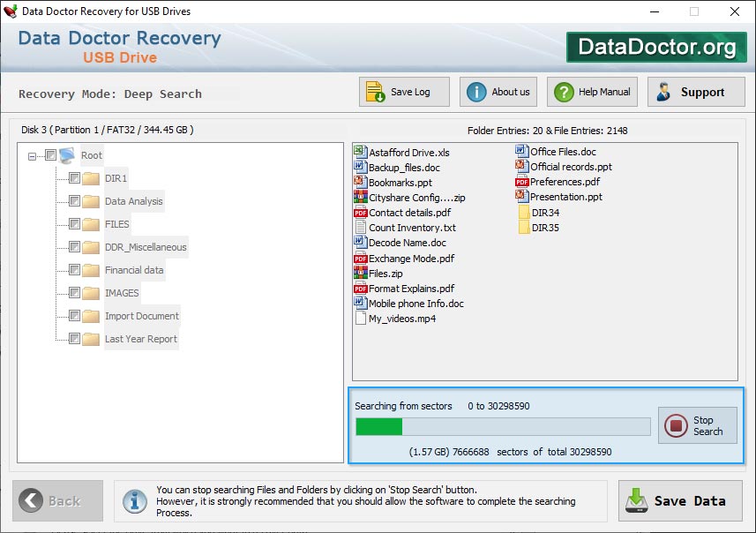Click the search progress bar
Screen dimensions: 756x533
pos(503,427)
